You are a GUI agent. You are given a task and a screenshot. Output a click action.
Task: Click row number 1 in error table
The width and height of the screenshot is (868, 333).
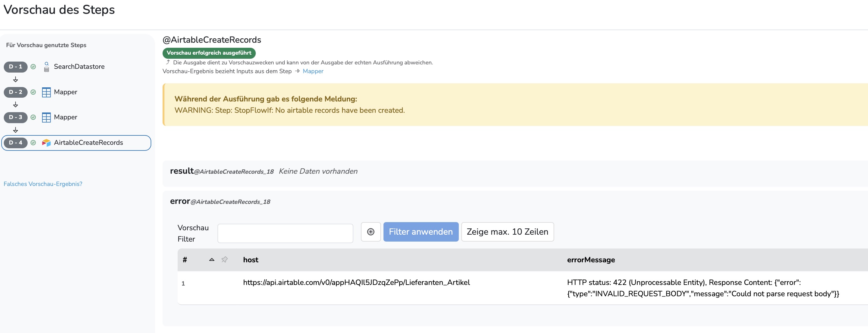tap(183, 283)
